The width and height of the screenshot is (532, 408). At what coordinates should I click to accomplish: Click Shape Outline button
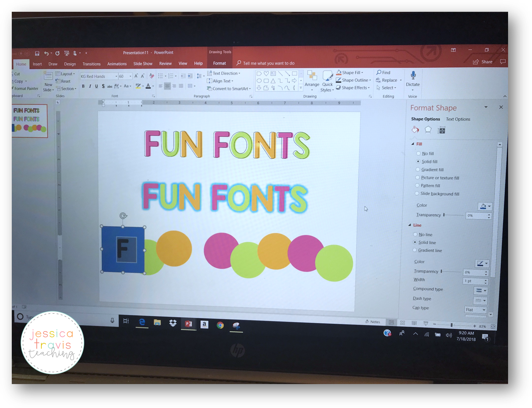tap(353, 80)
